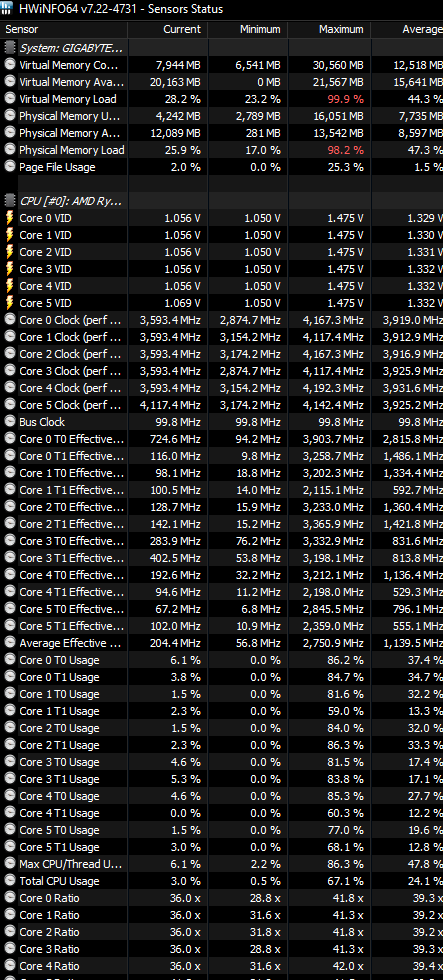This screenshot has height=980, width=443.
Task: Click the 4,192.3 MHz maximum clock value
Action: [332, 388]
